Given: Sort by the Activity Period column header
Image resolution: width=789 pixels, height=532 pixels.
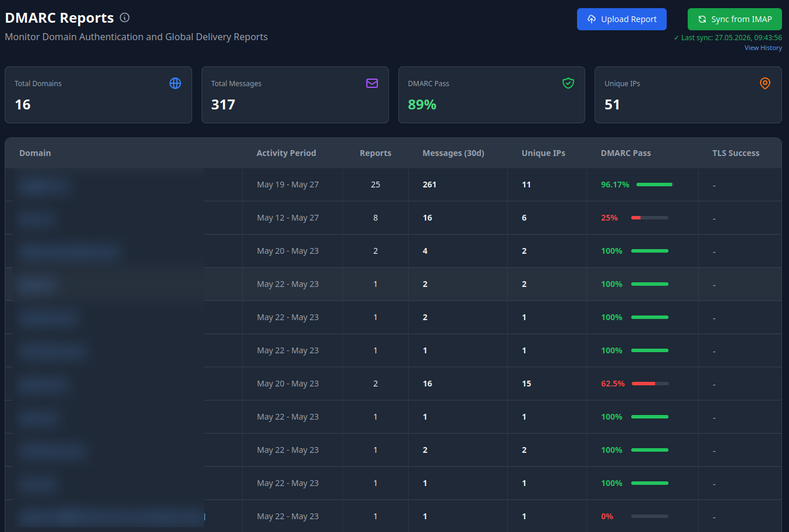Looking at the screenshot, I should 286,153.
